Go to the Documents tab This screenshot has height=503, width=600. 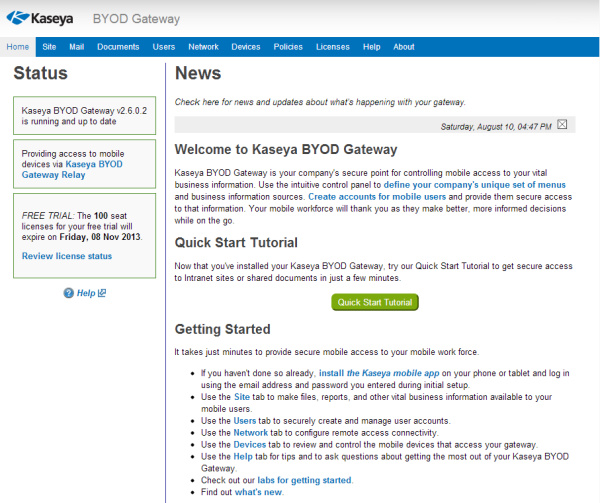point(118,47)
